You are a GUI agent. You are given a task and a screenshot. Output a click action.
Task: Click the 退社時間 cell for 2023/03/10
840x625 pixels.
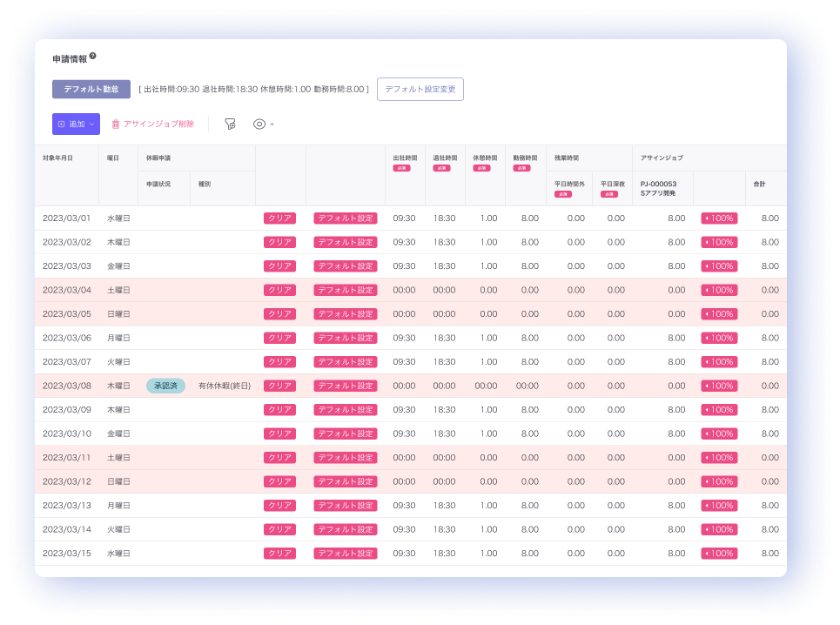coord(444,433)
